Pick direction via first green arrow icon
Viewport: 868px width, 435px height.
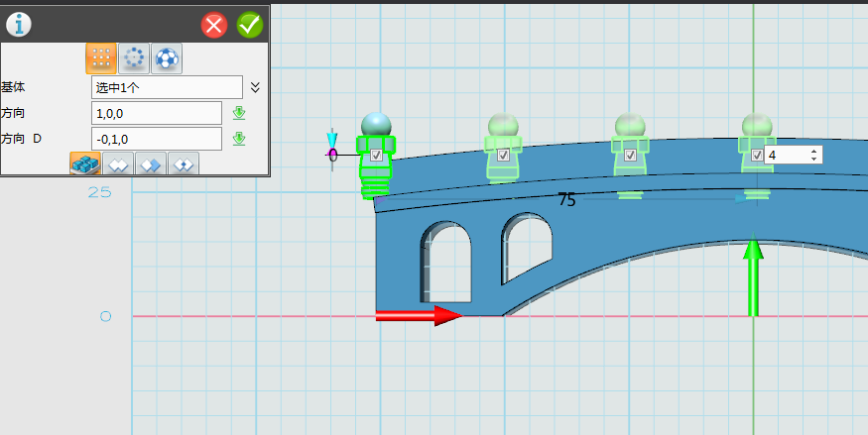pyautogui.click(x=238, y=113)
